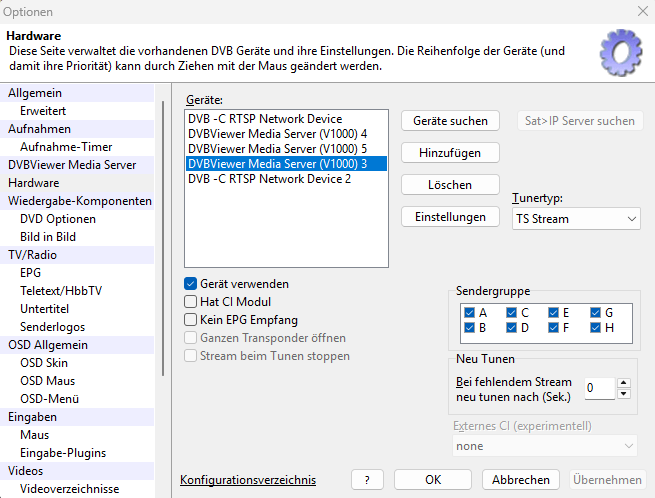Open the 'TV/Radio' settings category
This screenshot has height=498, width=655.
point(33,255)
